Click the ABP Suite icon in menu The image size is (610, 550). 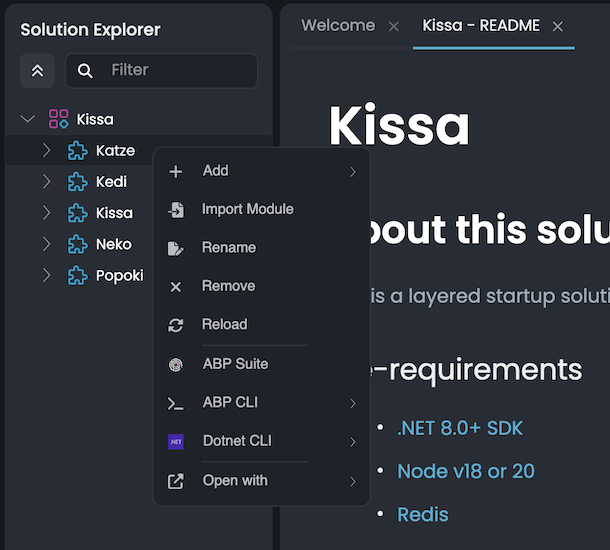[x=176, y=365]
